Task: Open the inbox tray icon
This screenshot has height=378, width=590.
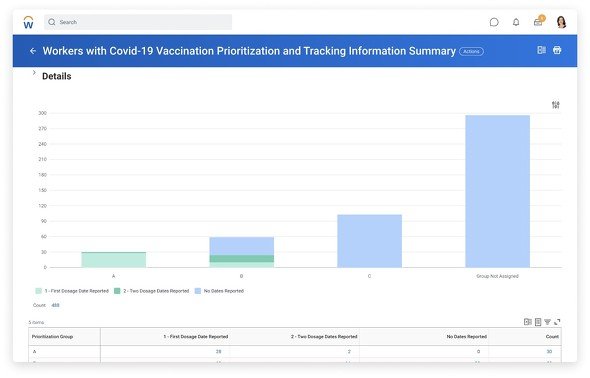Action: tap(538, 21)
